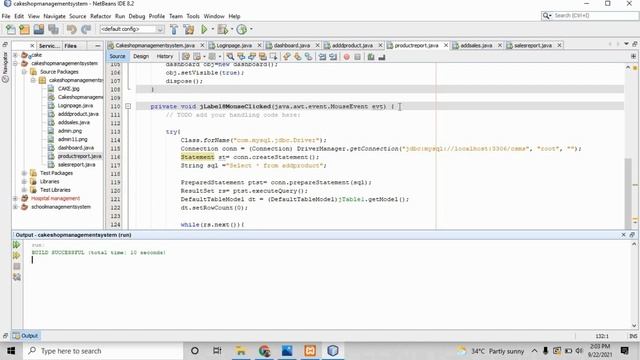Open the Tools menu
This screenshot has width=640, height=360.
[193, 16]
